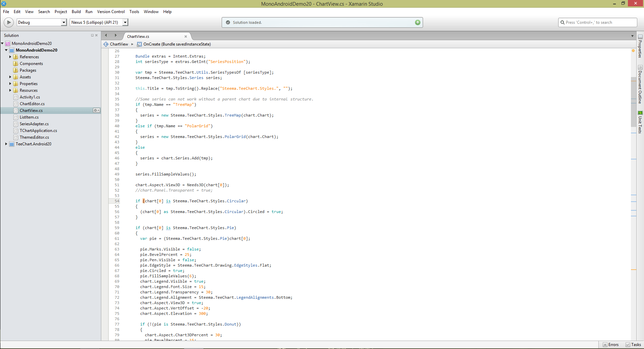Switch to the ChartView.cs tab

click(x=138, y=37)
